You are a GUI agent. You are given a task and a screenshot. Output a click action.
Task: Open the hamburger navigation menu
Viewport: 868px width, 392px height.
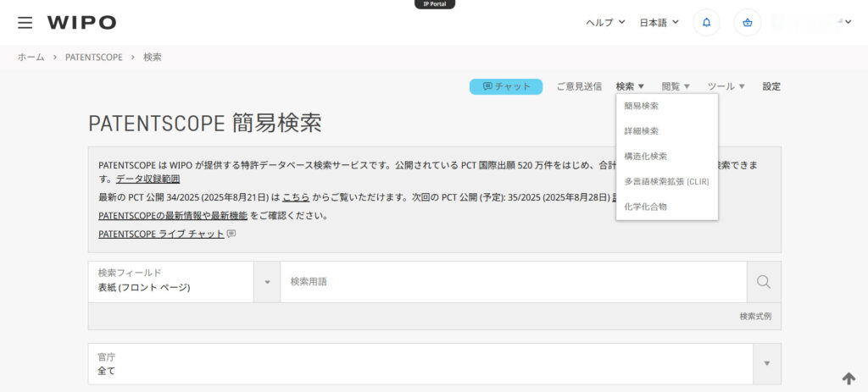25,23
